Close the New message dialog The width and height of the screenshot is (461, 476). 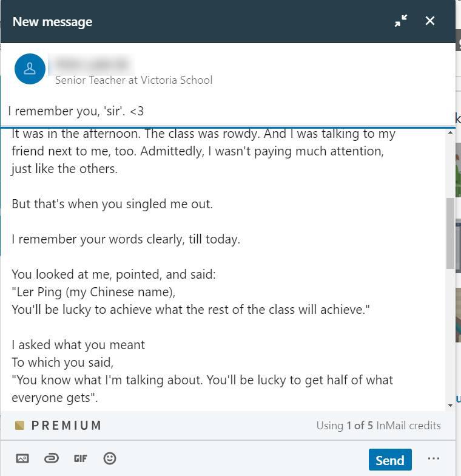tap(429, 21)
